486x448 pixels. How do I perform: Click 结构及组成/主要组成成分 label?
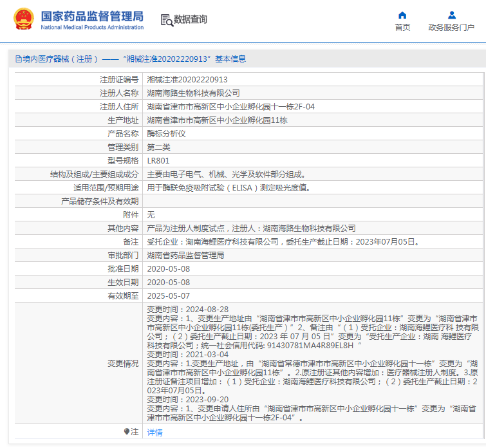coord(94,174)
